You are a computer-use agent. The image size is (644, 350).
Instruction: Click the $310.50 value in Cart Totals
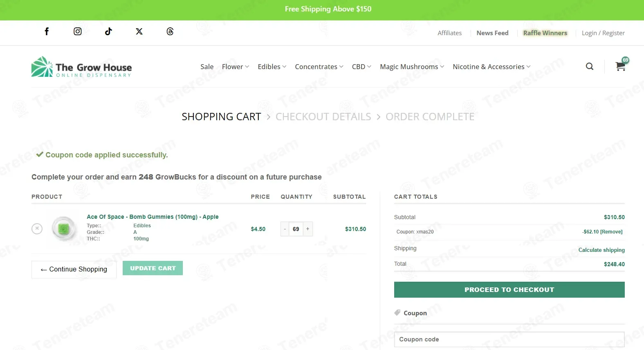point(614,217)
